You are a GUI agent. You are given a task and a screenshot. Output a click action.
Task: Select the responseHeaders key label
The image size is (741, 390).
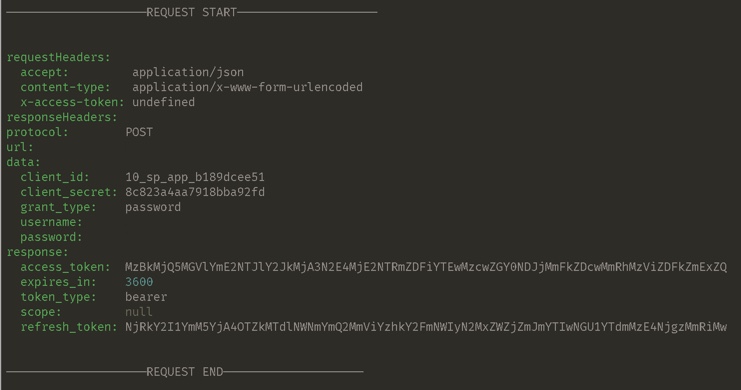click(x=61, y=117)
